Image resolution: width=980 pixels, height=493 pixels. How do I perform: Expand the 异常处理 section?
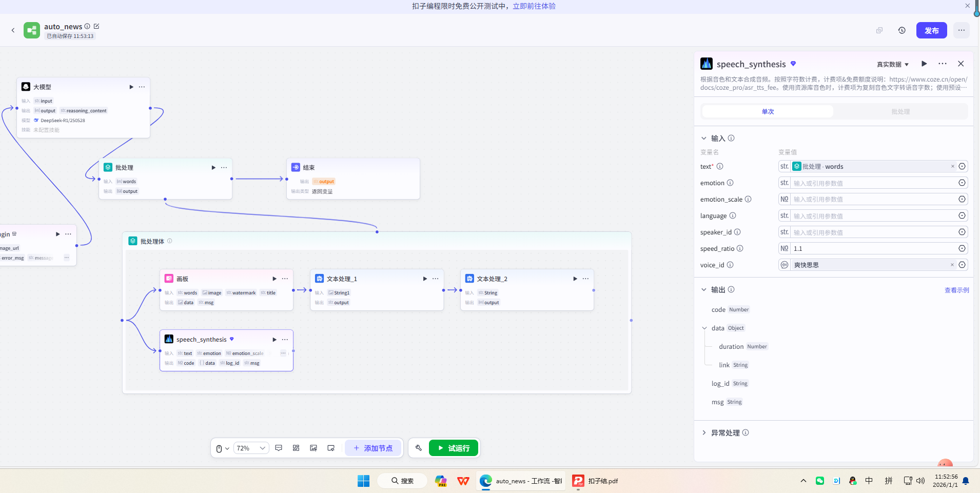click(704, 432)
